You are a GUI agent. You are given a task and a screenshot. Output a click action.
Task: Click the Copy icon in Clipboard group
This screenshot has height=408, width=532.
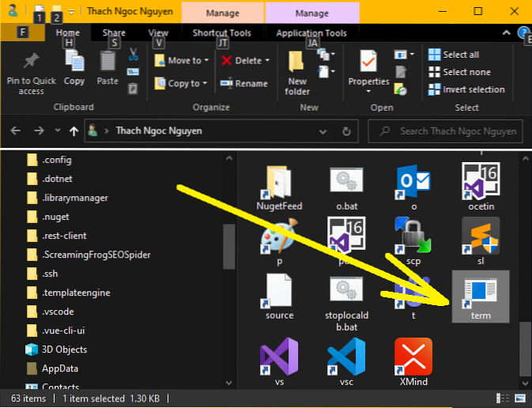point(74,62)
